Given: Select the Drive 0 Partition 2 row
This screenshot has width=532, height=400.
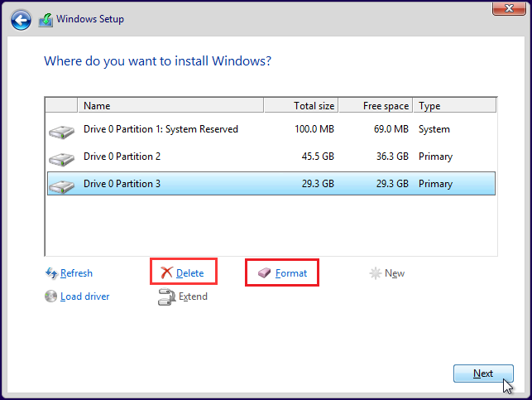Looking at the screenshot, I should click(x=271, y=157).
